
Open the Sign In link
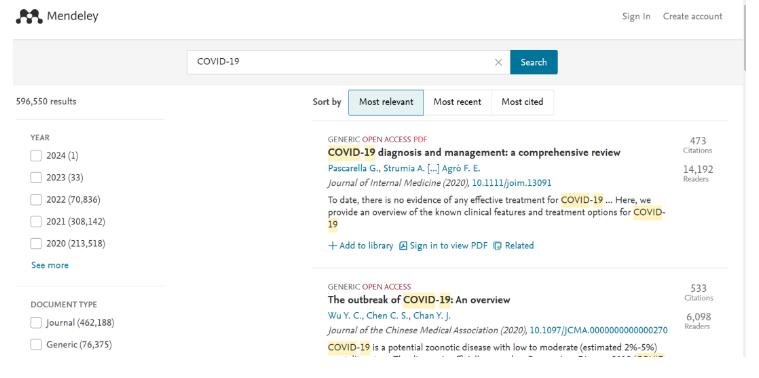[x=636, y=16]
